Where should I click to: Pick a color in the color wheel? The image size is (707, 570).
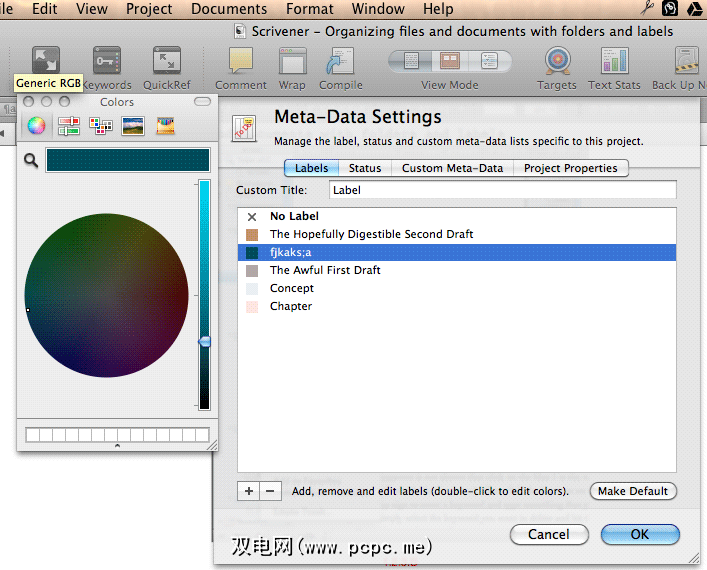point(106,295)
